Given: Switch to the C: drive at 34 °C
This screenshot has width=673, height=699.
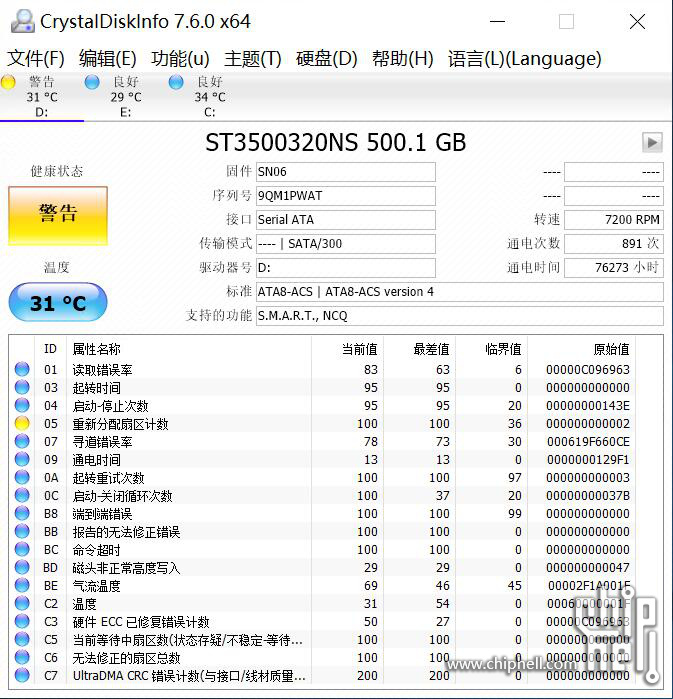Looking at the screenshot, I should click(210, 96).
